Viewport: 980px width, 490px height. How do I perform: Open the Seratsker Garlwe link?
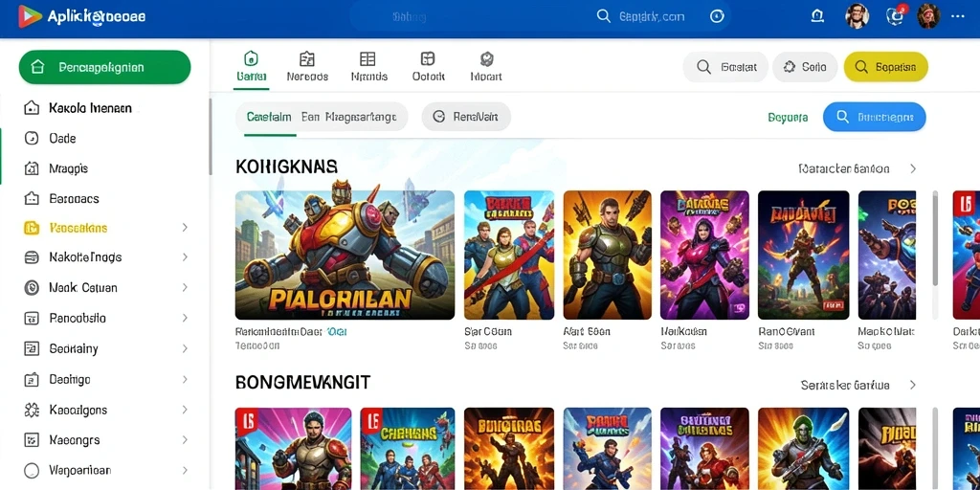pyautogui.click(x=845, y=385)
